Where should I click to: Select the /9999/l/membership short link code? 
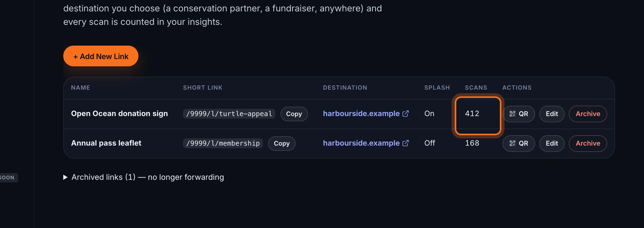click(x=223, y=143)
